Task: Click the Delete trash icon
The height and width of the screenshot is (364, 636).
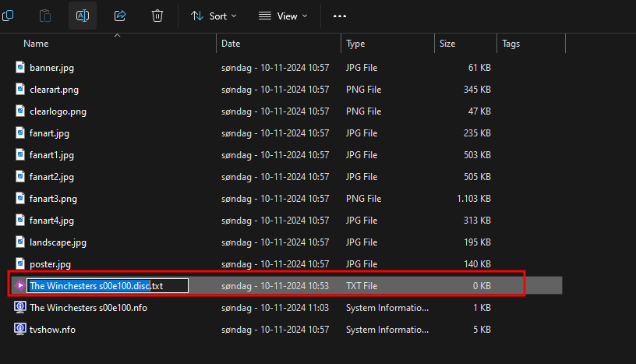Action: point(157,16)
